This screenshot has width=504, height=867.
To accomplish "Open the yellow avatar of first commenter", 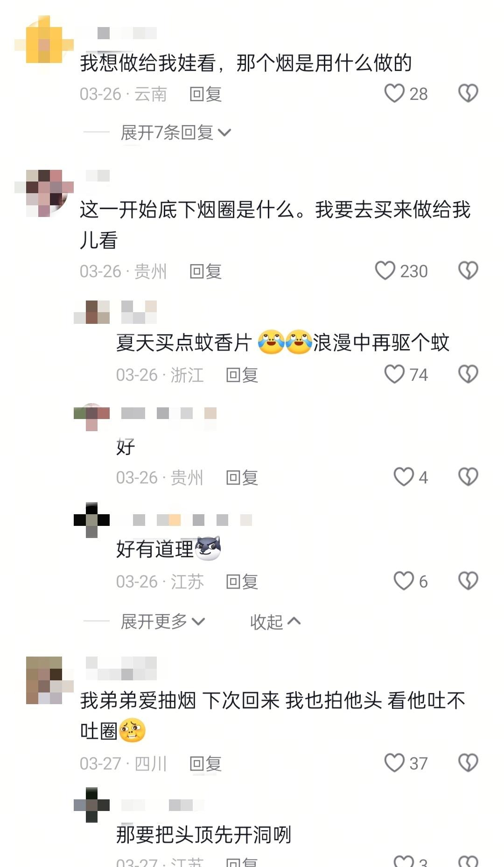I will 44,44.
